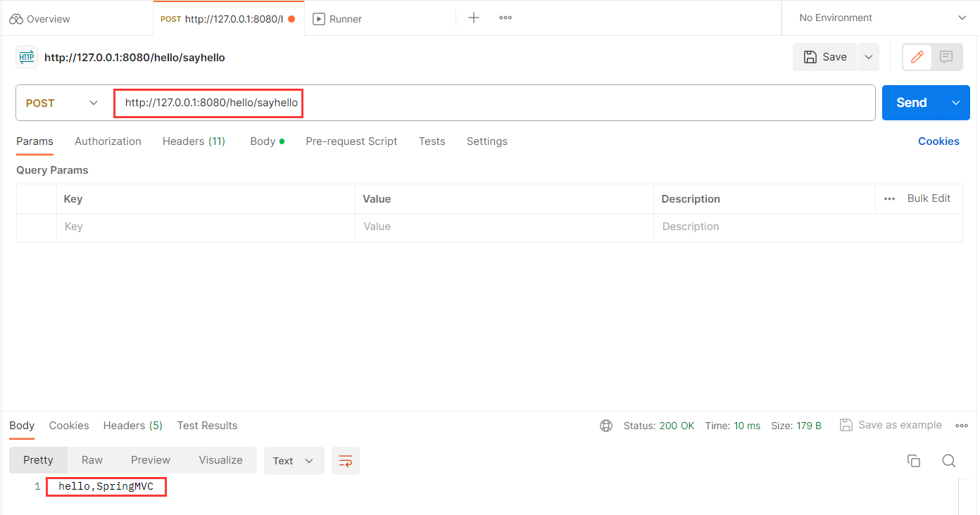Switch to the Preview view
Viewport: 980px width, 515px height.
coord(151,460)
